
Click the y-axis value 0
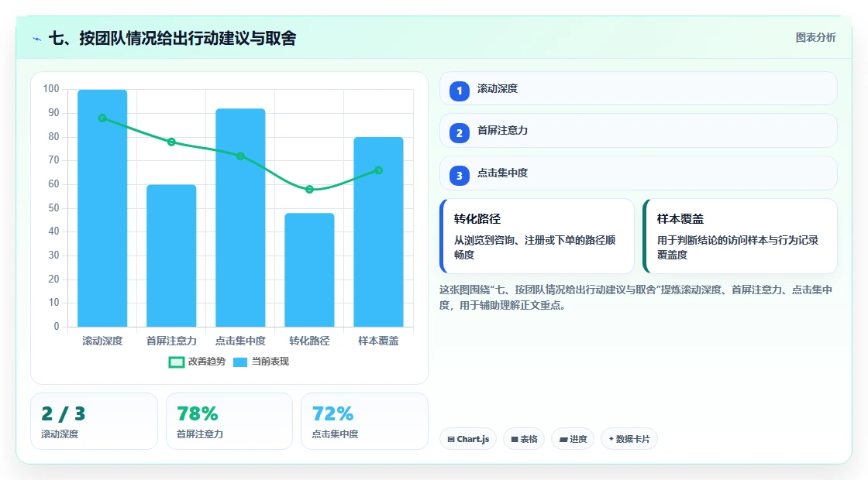click(57, 326)
